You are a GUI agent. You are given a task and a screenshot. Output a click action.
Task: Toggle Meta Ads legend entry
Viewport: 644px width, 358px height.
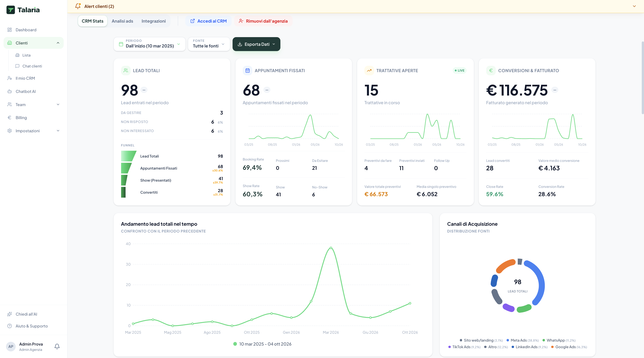(x=523, y=340)
